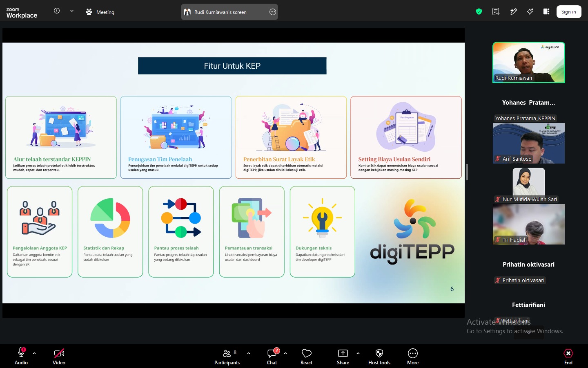Image resolution: width=588 pixels, height=368 pixels.
Task: Open the More options menu
Action: (x=413, y=356)
